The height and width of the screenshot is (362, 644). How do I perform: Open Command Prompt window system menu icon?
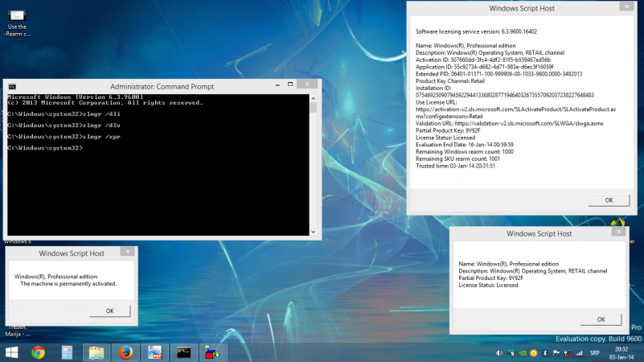tap(12, 86)
